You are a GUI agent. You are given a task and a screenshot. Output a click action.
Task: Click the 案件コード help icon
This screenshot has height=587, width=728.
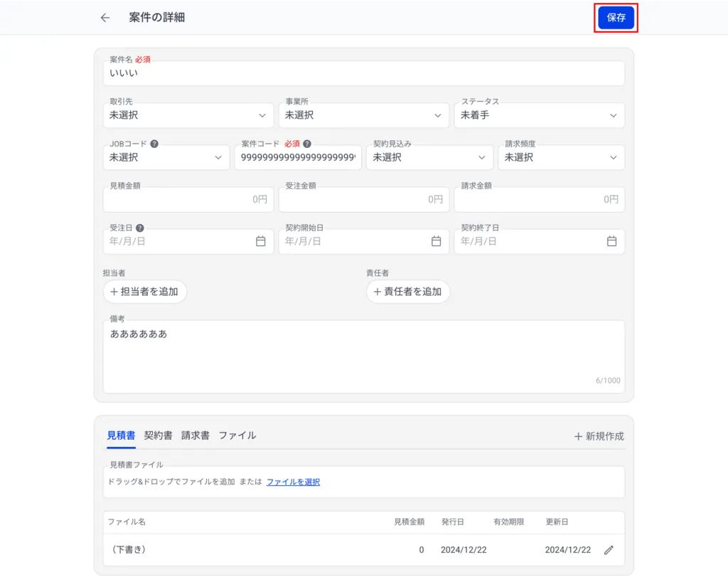[307, 144]
